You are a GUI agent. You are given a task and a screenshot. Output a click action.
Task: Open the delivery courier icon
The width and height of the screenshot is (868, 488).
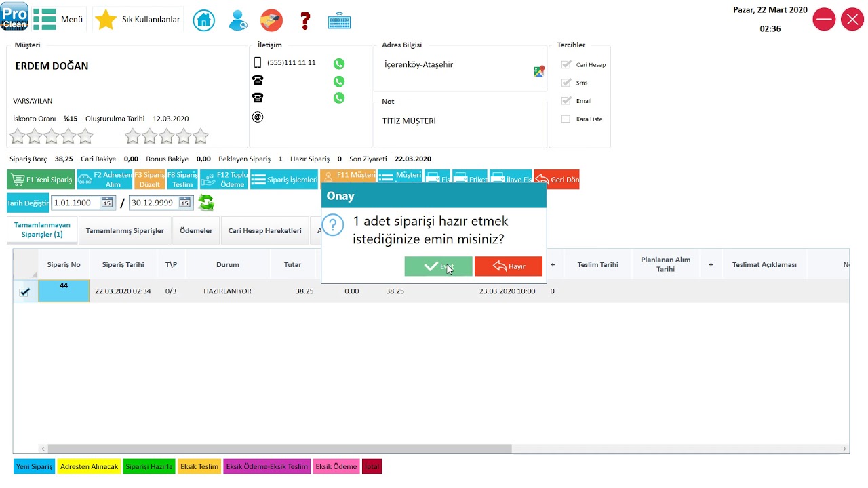click(271, 20)
